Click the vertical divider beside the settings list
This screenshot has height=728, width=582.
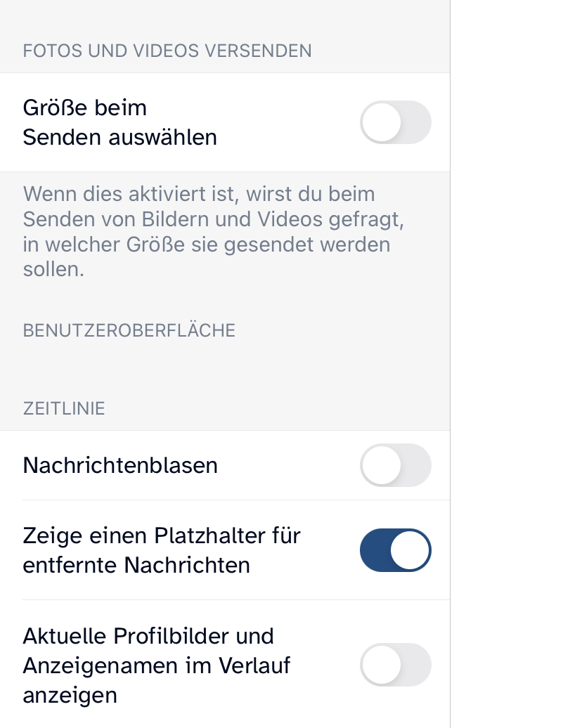[450, 351]
